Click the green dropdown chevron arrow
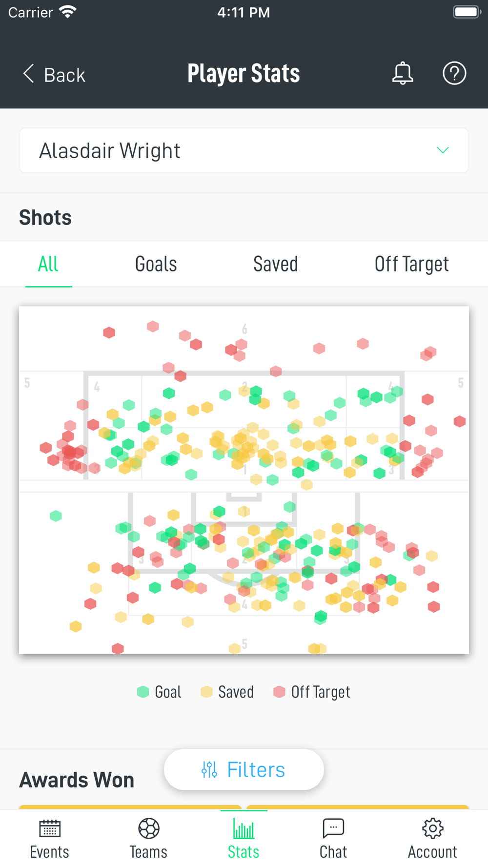Viewport: 488px width, 868px height. click(x=442, y=150)
